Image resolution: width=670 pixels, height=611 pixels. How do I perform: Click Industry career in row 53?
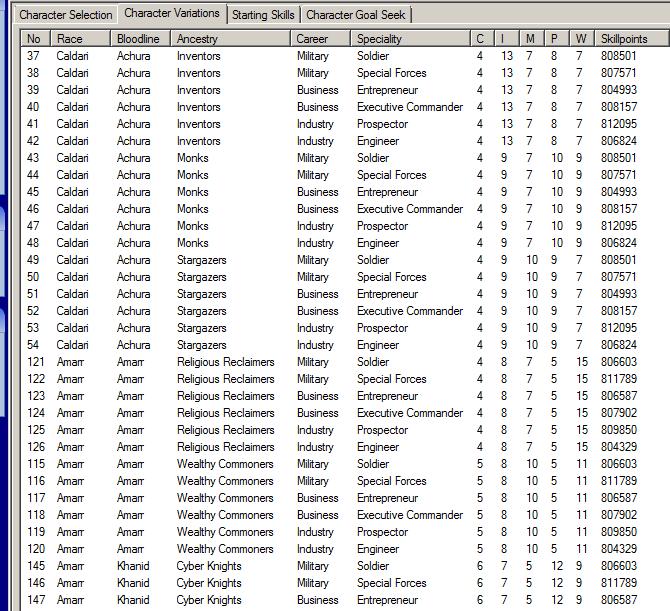point(315,328)
